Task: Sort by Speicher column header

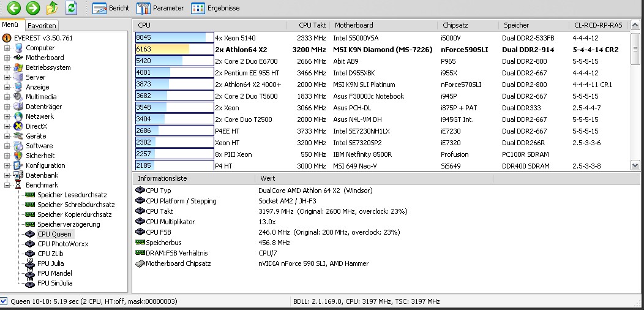Action: click(534, 25)
